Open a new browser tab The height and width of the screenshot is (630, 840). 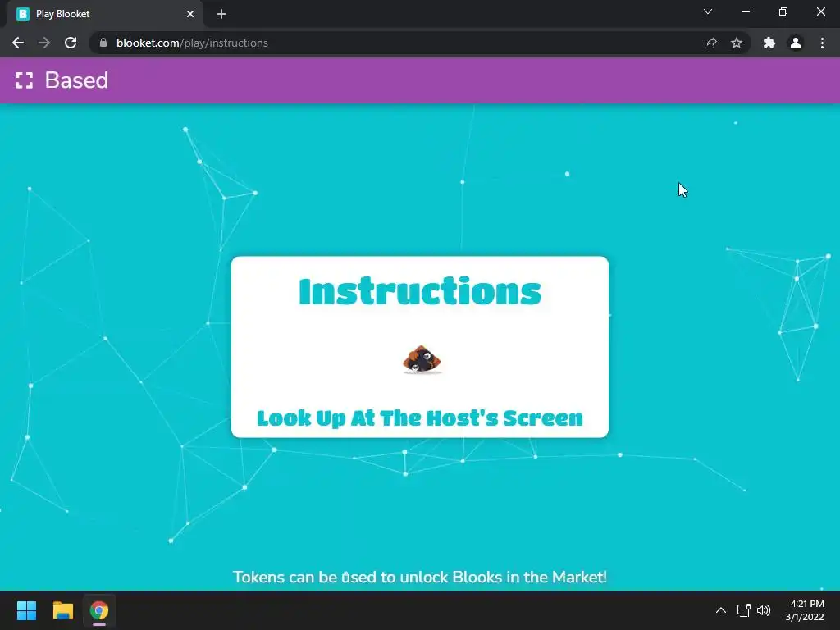point(221,14)
